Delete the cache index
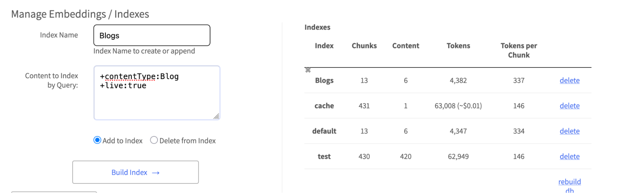The width and height of the screenshot is (644, 193). [x=569, y=106]
